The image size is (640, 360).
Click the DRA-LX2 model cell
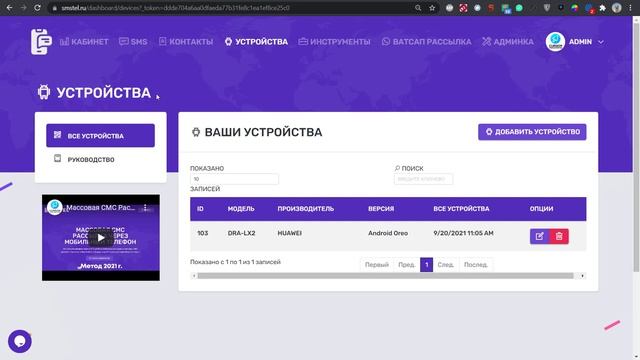coord(241,233)
